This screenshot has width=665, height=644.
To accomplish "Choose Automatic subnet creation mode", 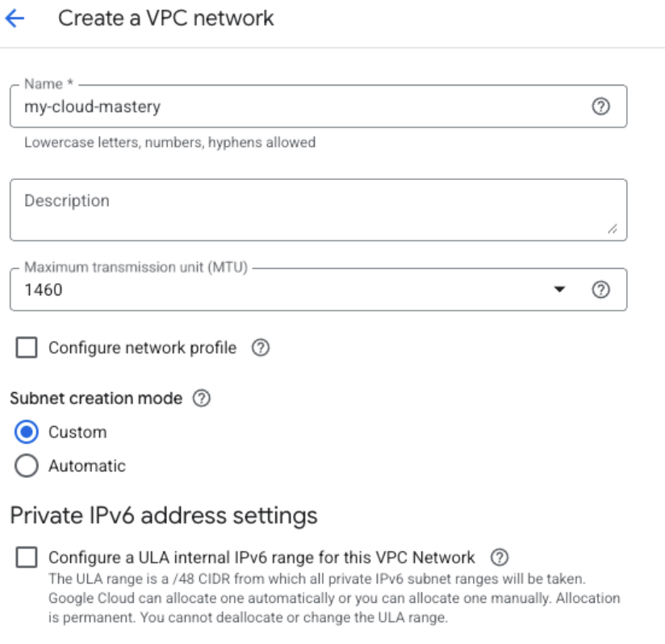I will coord(26,466).
